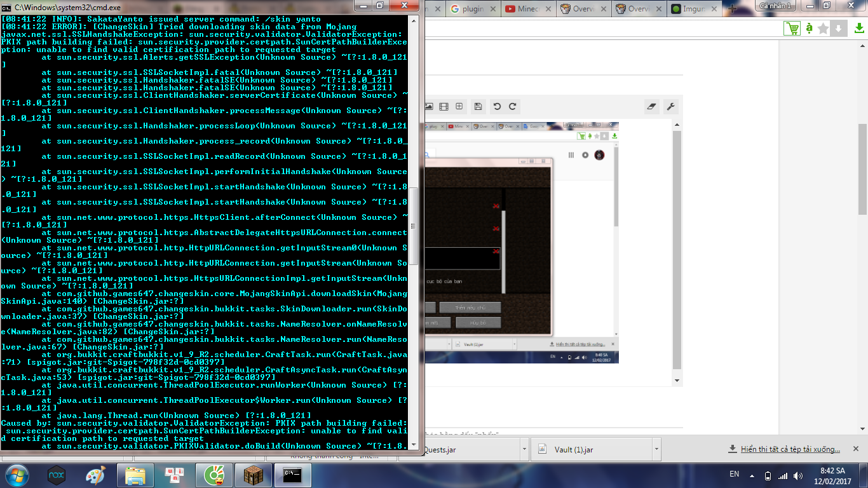
Task: Click the battery icon in system tray
Action: coord(768,475)
